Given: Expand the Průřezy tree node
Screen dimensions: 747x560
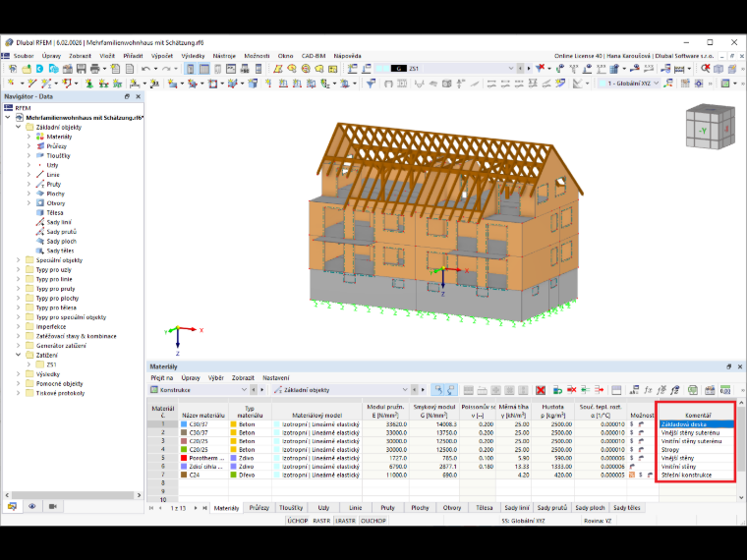Looking at the screenshot, I should coord(29,146).
